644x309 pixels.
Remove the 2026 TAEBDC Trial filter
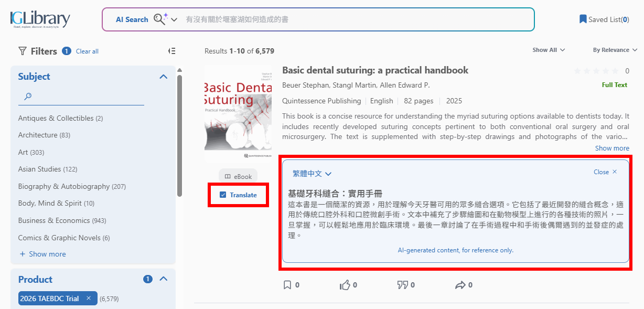click(89, 299)
